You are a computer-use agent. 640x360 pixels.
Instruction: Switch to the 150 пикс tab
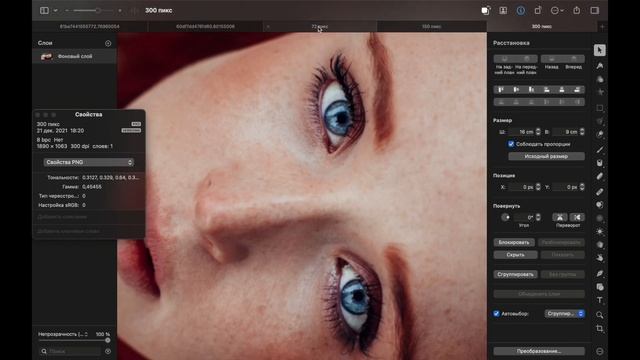[431, 27]
